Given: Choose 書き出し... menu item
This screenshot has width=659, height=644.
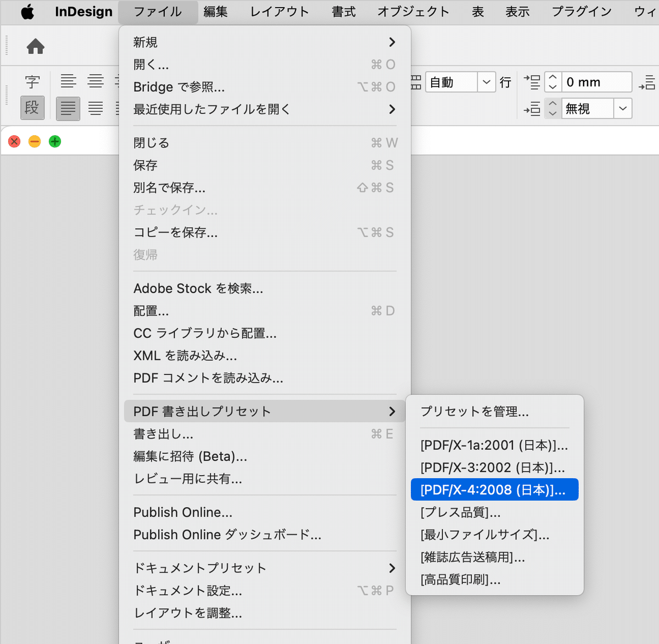Looking at the screenshot, I should click(265, 434).
